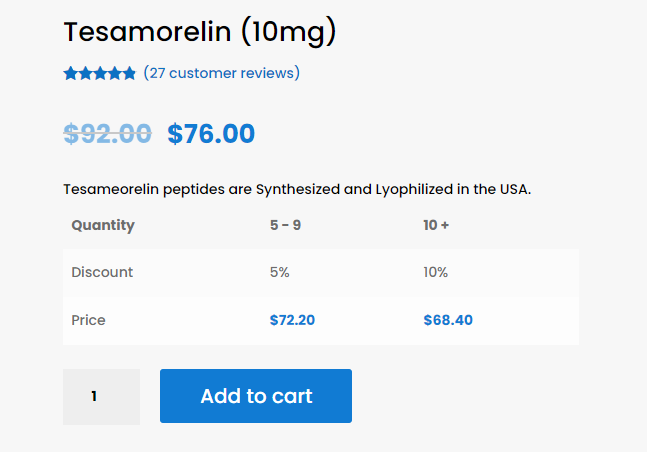Click the Discount row label
Screen dimensions: 647x452
(102, 272)
